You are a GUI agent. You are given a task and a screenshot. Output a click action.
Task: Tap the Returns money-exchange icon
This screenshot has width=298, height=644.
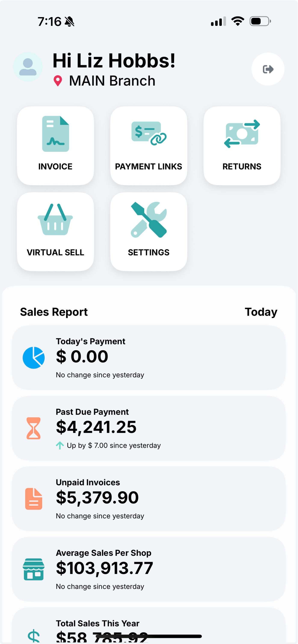pos(242,134)
